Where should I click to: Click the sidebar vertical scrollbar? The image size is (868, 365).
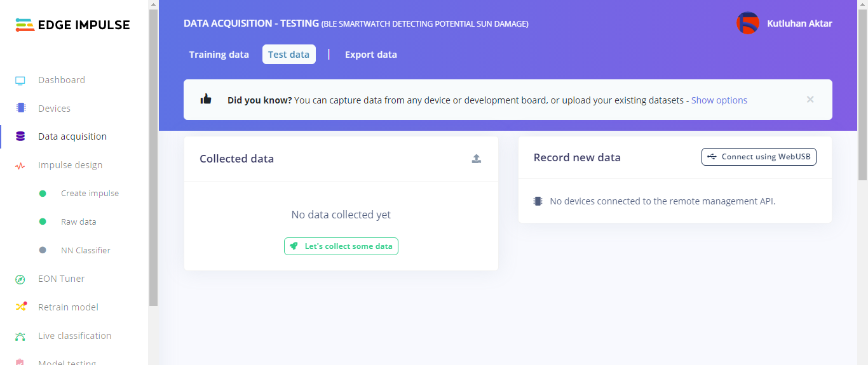click(x=153, y=159)
